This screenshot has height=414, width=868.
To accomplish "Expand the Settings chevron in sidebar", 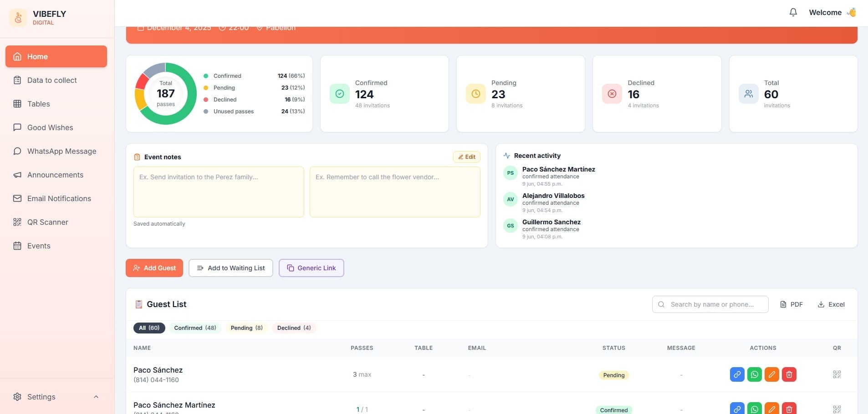I will (96, 397).
